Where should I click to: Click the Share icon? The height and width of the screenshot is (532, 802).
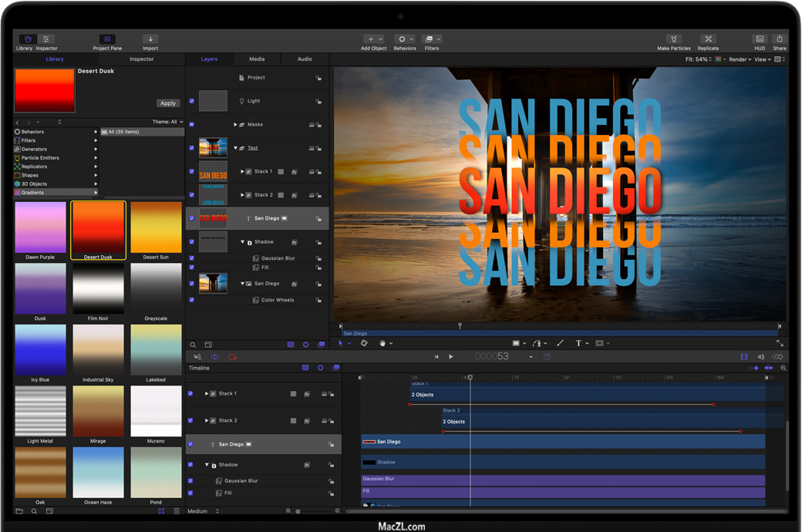(780, 39)
